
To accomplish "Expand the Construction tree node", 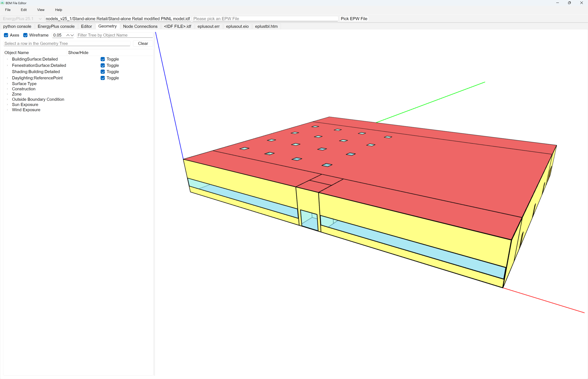I will click(x=7, y=89).
